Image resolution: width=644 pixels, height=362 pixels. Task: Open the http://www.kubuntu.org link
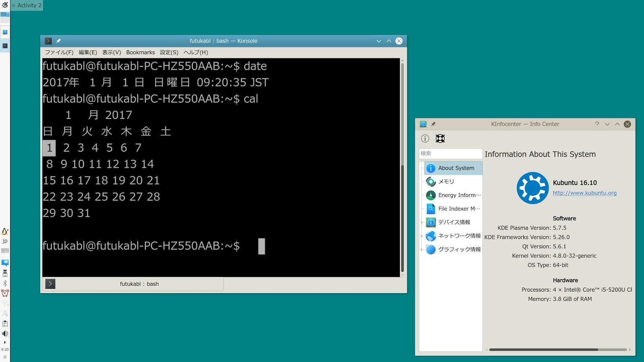584,193
